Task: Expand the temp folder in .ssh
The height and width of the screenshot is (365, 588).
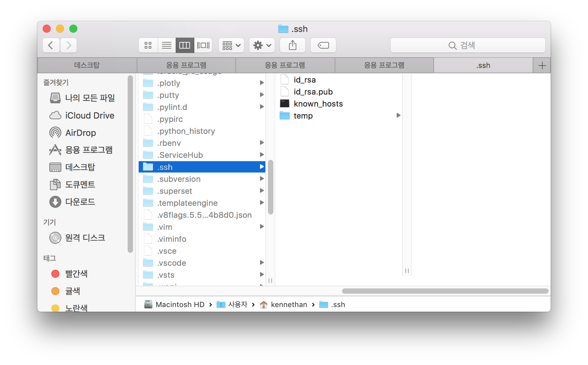Action: [399, 115]
